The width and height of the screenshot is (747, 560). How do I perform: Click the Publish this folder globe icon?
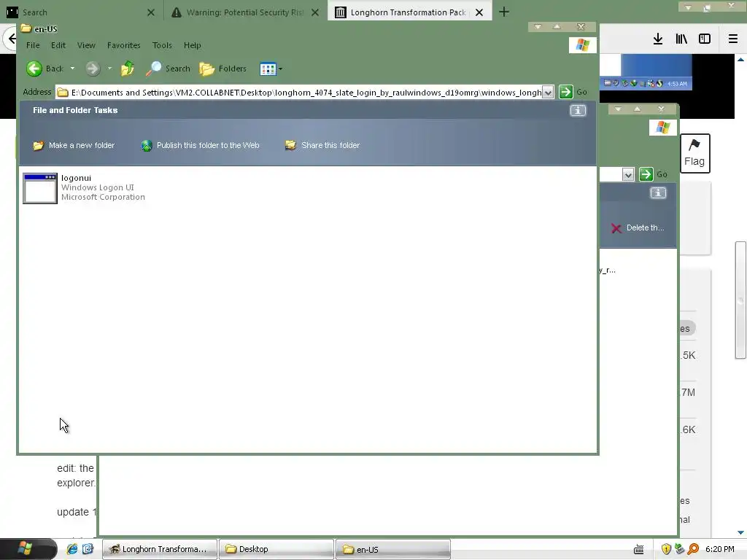click(147, 145)
